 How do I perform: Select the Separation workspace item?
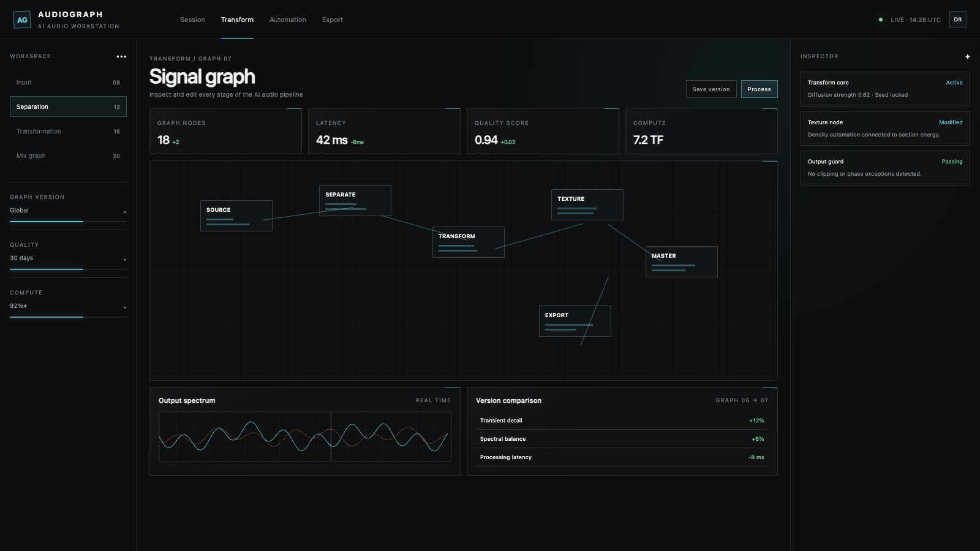pyautogui.click(x=68, y=107)
